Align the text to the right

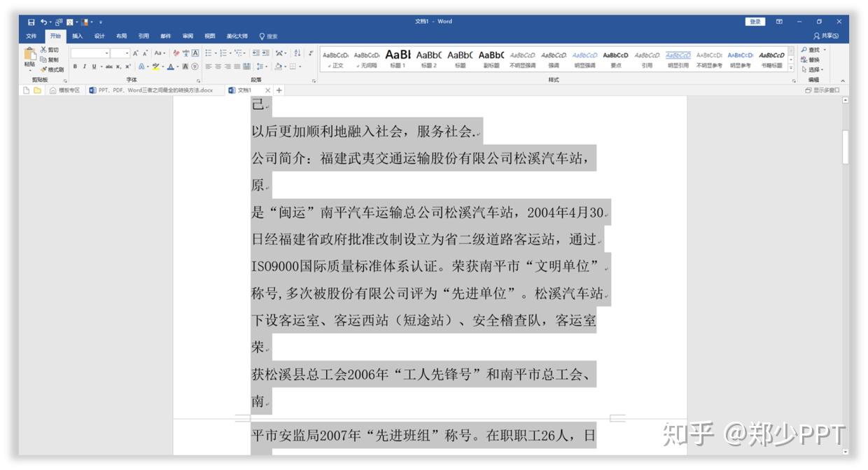227,67
